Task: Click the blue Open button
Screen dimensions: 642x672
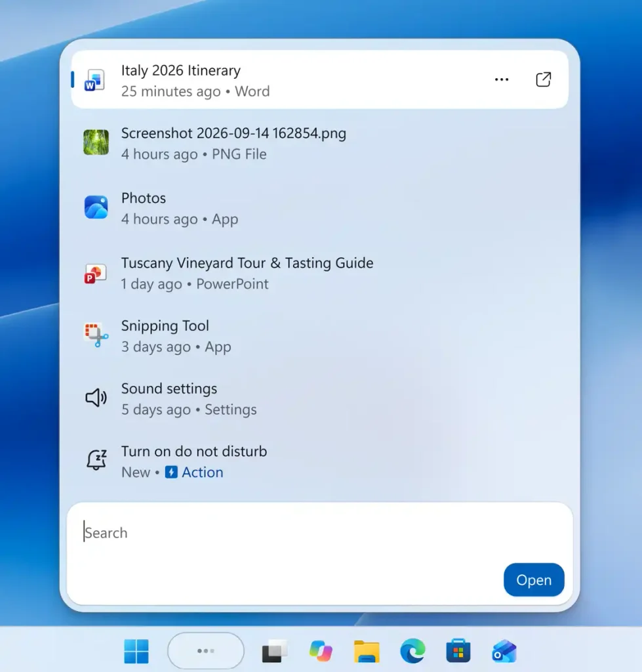Action: coord(534,579)
